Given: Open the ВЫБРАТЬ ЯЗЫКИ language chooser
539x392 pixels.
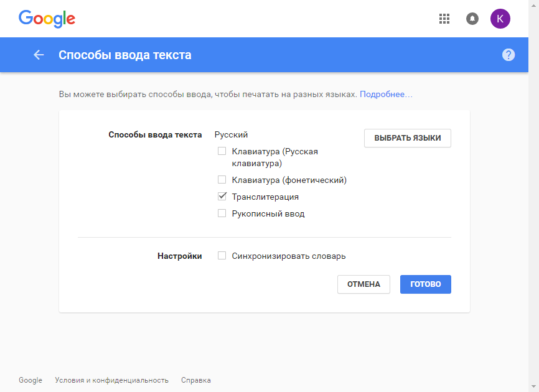Looking at the screenshot, I should pos(407,138).
